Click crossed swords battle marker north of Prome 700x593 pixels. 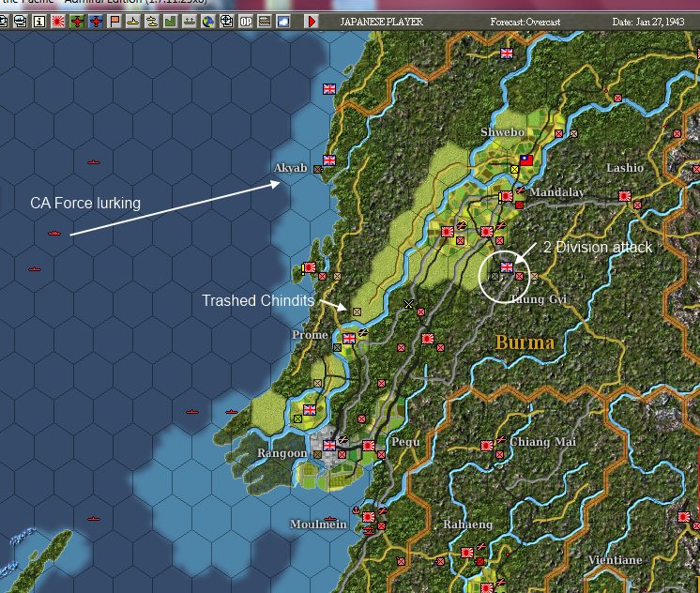click(x=408, y=304)
